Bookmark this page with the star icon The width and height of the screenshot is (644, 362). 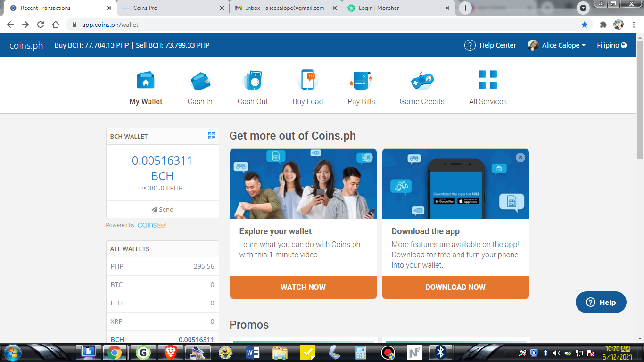(585, 25)
